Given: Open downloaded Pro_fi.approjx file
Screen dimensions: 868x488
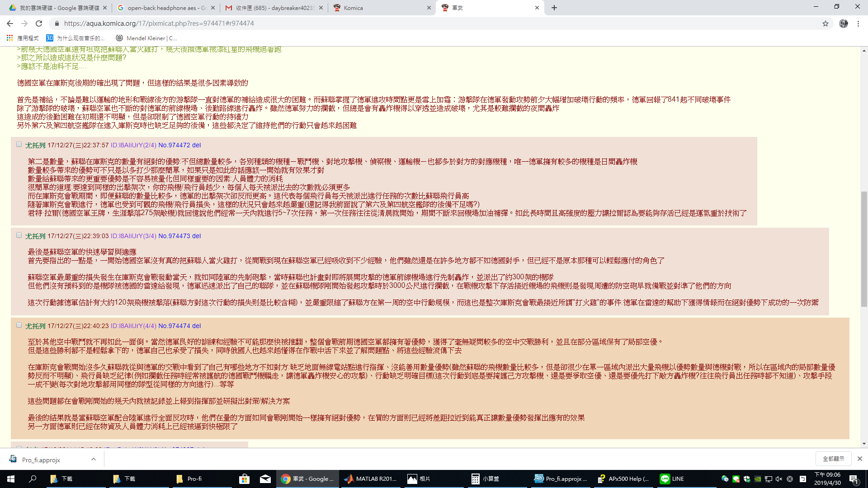Looking at the screenshot, I should pyautogui.click(x=41, y=460).
